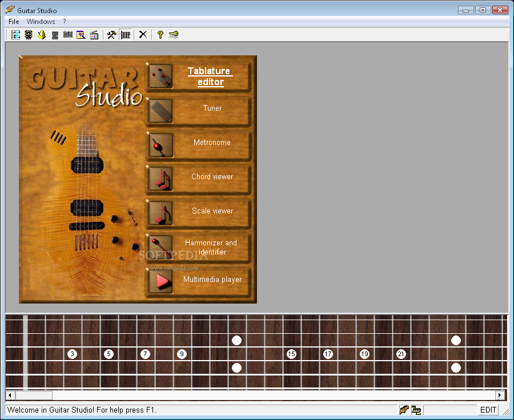Open chord viewer grid toolbar icon
This screenshot has width=514, height=420.
(55, 35)
